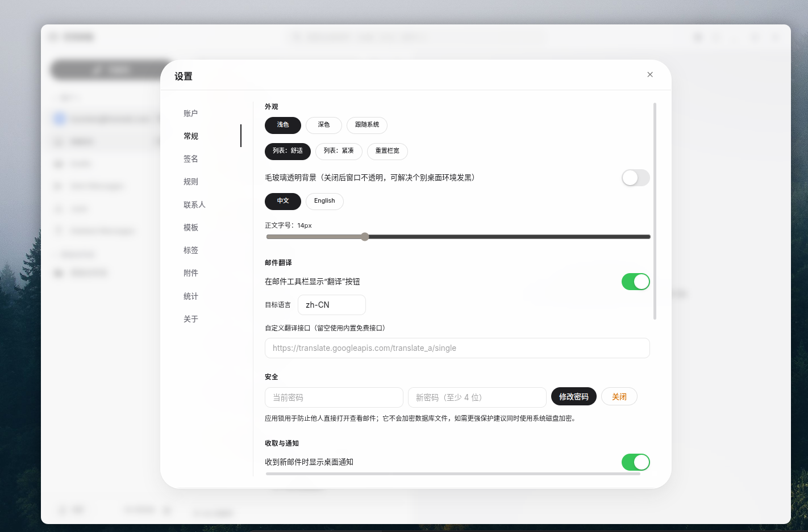
Task: Open the 附件 settings section
Action: (191, 273)
